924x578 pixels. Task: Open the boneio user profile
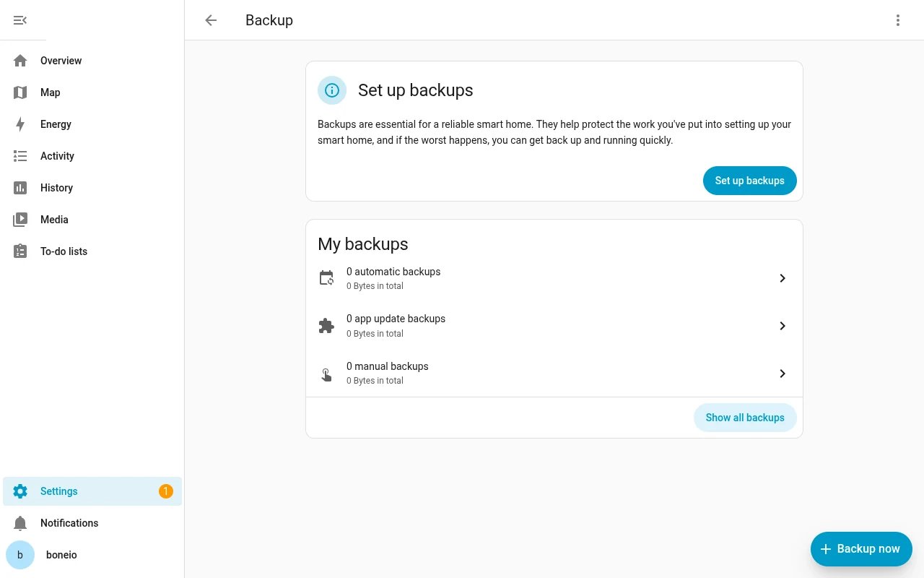tap(92, 555)
